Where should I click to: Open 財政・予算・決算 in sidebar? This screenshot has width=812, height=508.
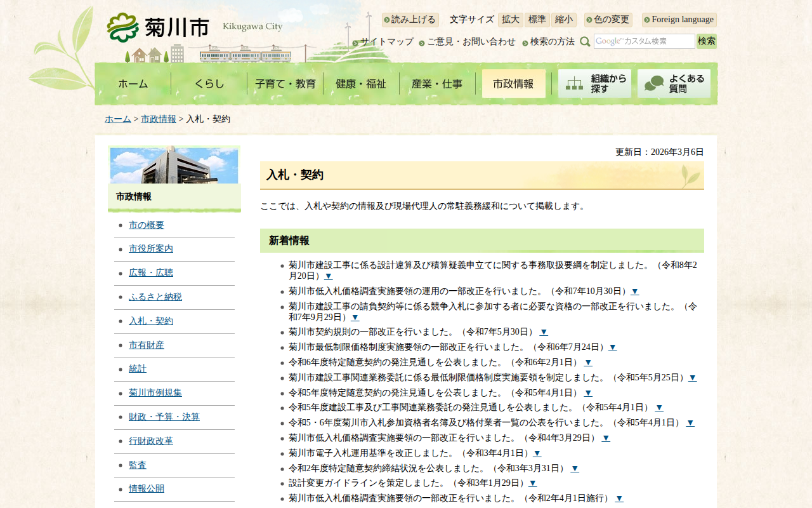pyautogui.click(x=164, y=417)
